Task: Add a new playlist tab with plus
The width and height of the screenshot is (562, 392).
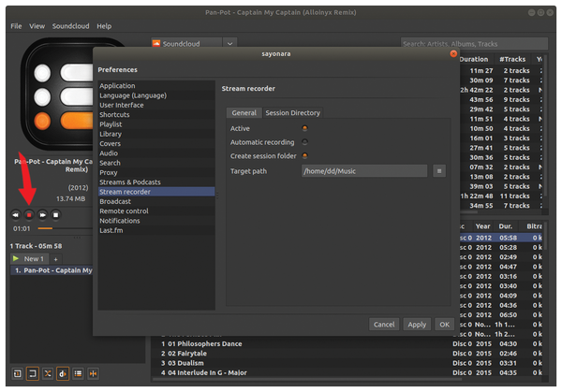Action: [x=55, y=259]
